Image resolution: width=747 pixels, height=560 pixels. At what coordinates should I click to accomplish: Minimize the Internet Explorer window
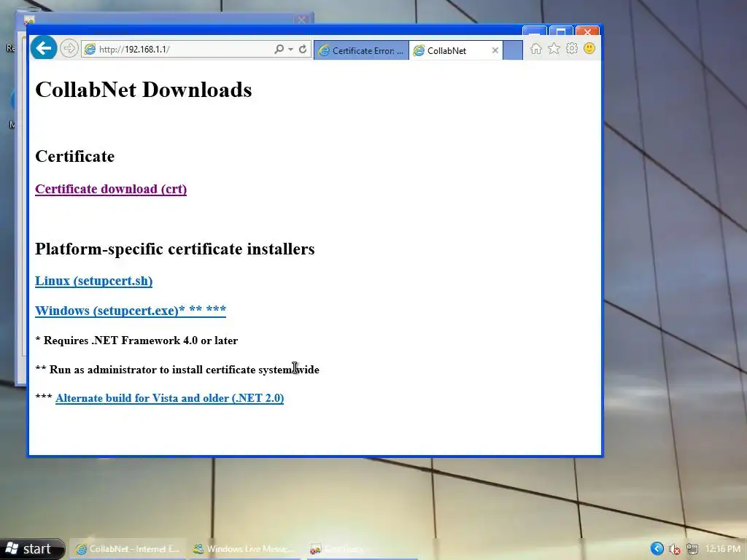[x=534, y=31]
